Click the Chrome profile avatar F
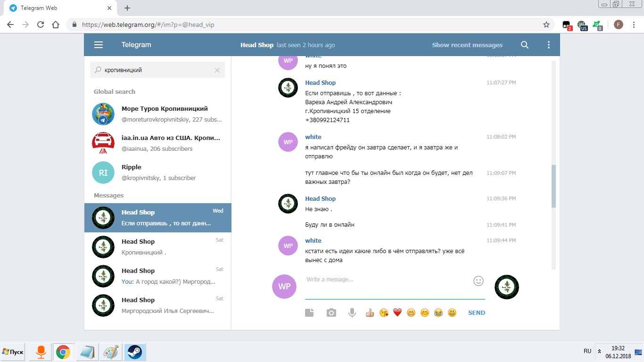Image resolution: width=644 pixels, height=362 pixels. click(x=619, y=25)
